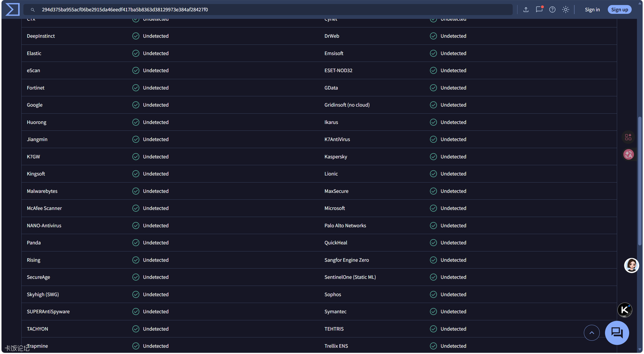644x354 pixels.
Task: Click Undetected result for Rising
Action: pos(156,260)
